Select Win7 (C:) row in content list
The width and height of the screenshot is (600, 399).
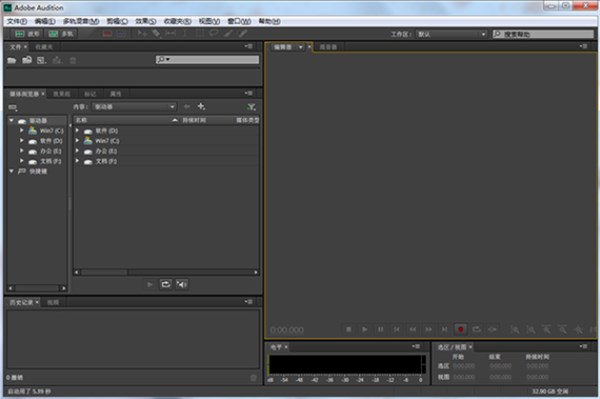(x=166, y=141)
